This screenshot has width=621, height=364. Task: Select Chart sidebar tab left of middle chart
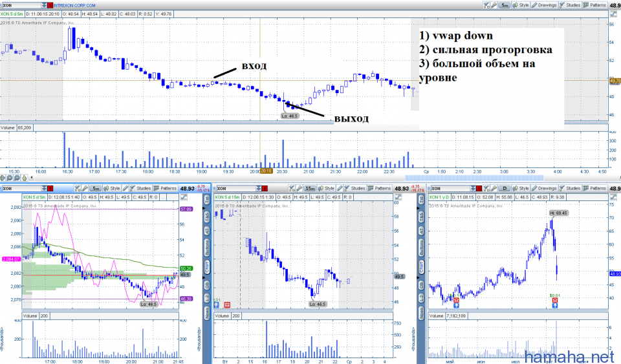click(207, 268)
